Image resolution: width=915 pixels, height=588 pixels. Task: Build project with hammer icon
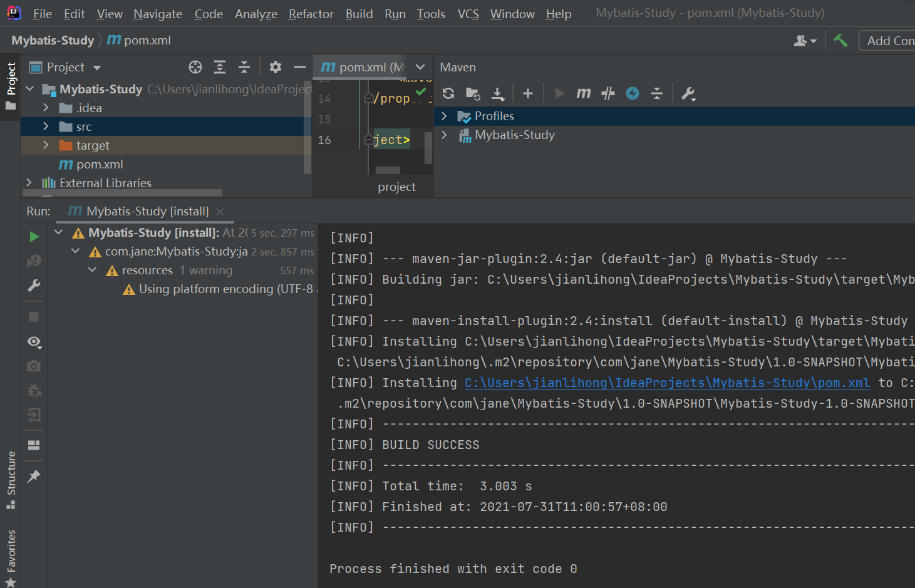click(x=840, y=41)
